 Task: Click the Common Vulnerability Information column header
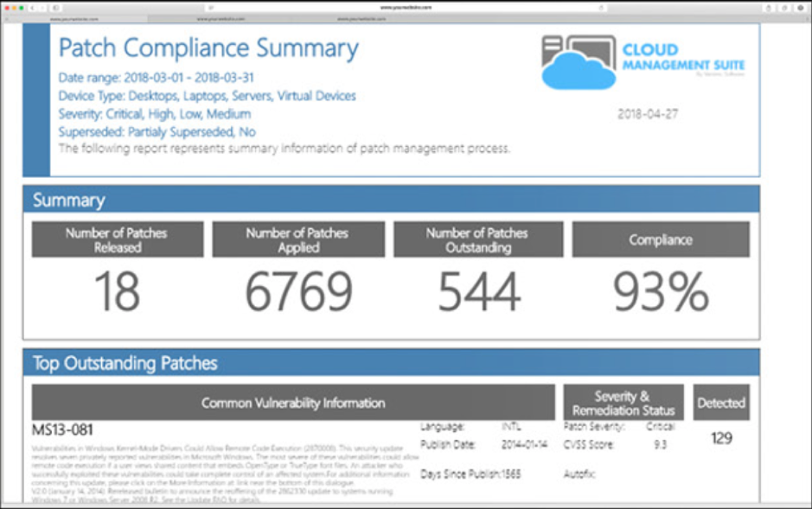pyautogui.click(x=293, y=403)
